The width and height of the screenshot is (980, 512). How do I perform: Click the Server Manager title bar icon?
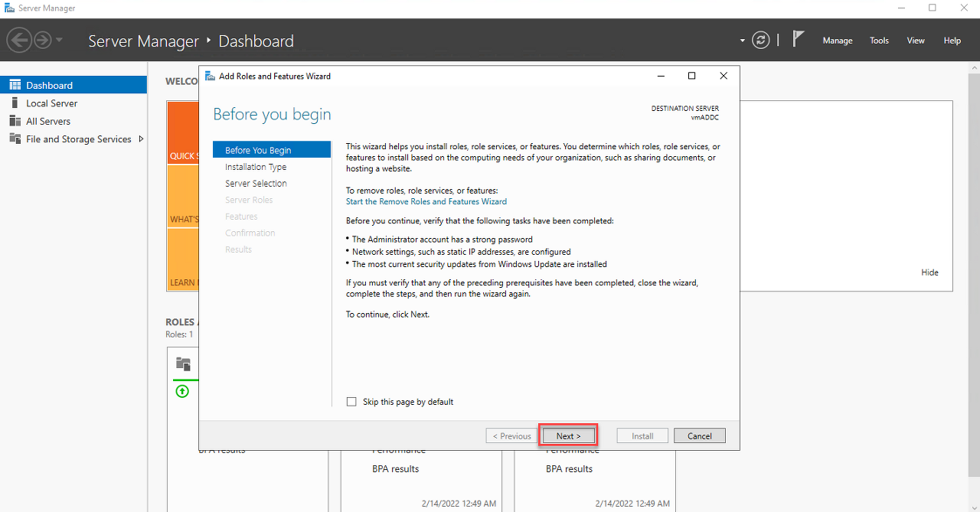(x=9, y=8)
